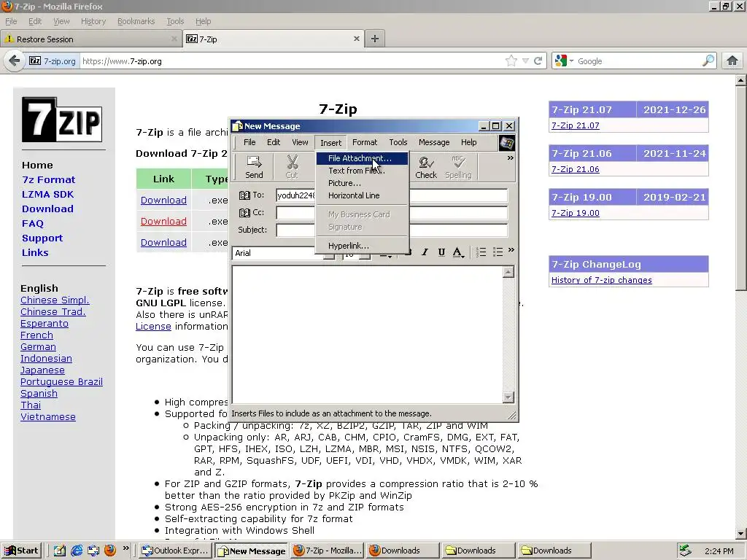Screen dimensions: 747x560
Task: Click the Firefox Back arrow button
Action: 15,61
